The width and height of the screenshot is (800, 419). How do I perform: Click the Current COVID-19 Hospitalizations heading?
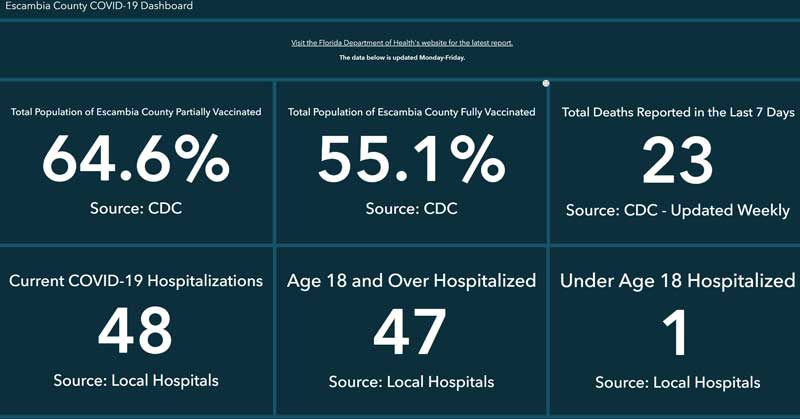point(136,281)
